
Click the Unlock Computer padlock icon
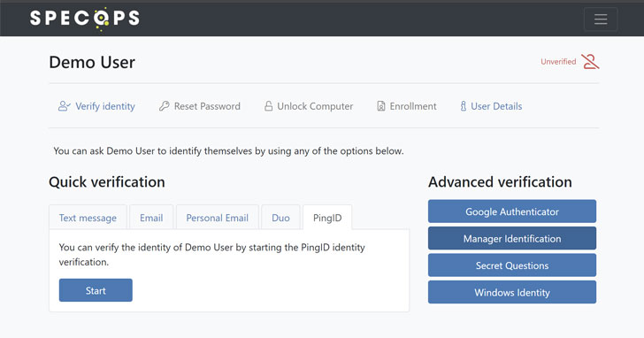[268, 106]
